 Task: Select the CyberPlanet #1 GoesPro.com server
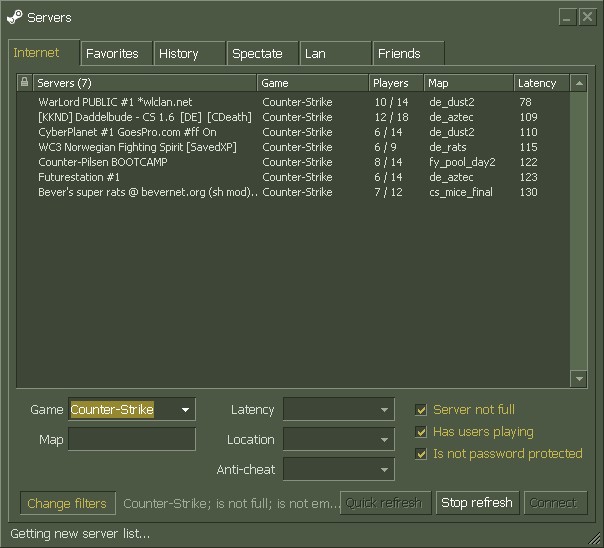coord(293,132)
